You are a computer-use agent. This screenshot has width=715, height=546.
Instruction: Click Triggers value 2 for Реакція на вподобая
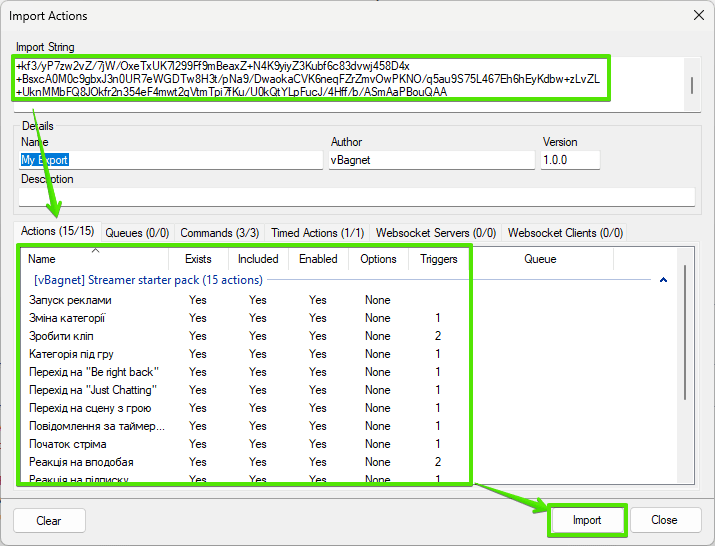point(438,462)
